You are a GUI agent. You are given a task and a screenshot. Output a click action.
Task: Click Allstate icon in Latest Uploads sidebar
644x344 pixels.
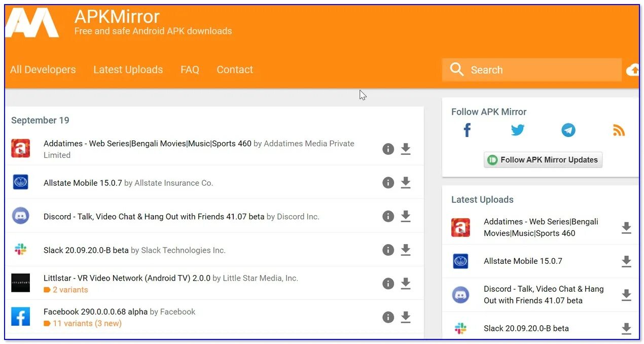460,261
